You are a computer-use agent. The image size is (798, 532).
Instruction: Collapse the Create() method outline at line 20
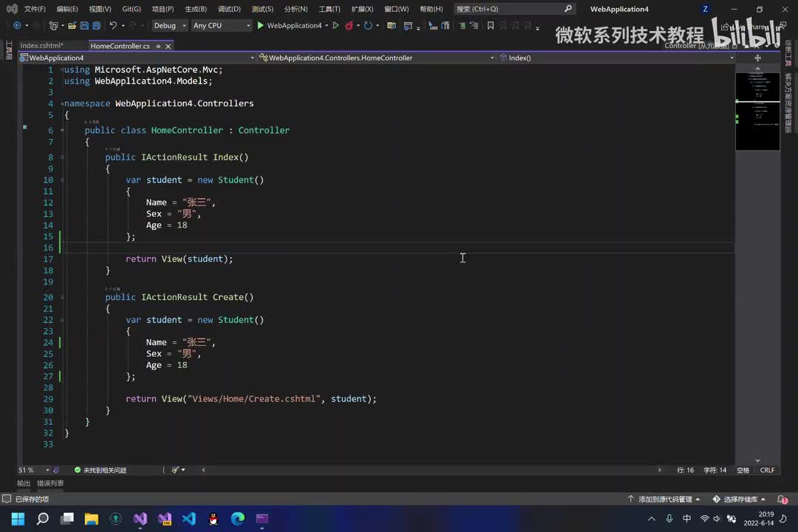tap(62, 297)
